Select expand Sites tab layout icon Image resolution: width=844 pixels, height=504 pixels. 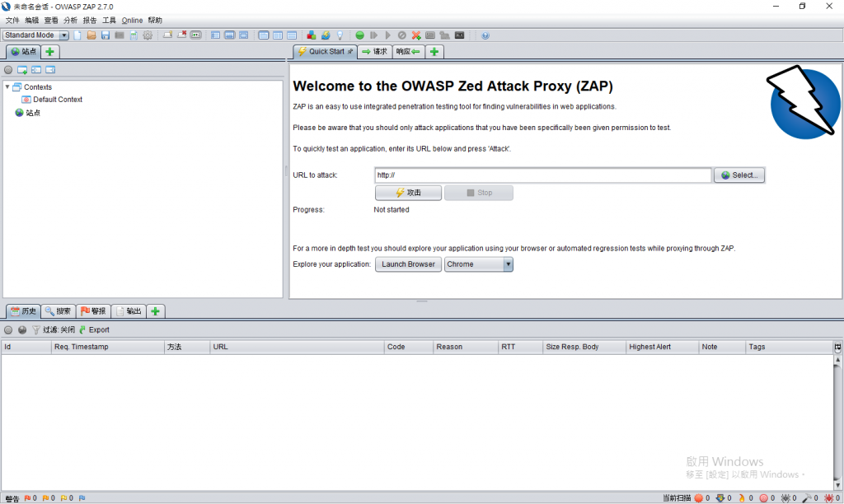215,35
